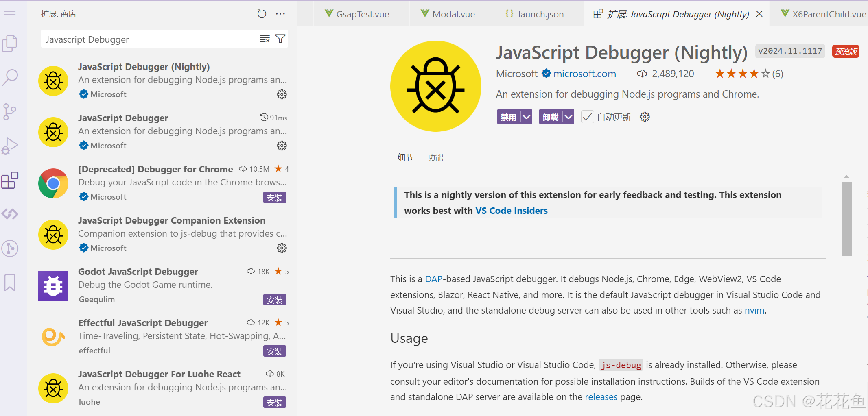Click the 卸载 uninstall button

pyautogui.click(x=551, y=117)
